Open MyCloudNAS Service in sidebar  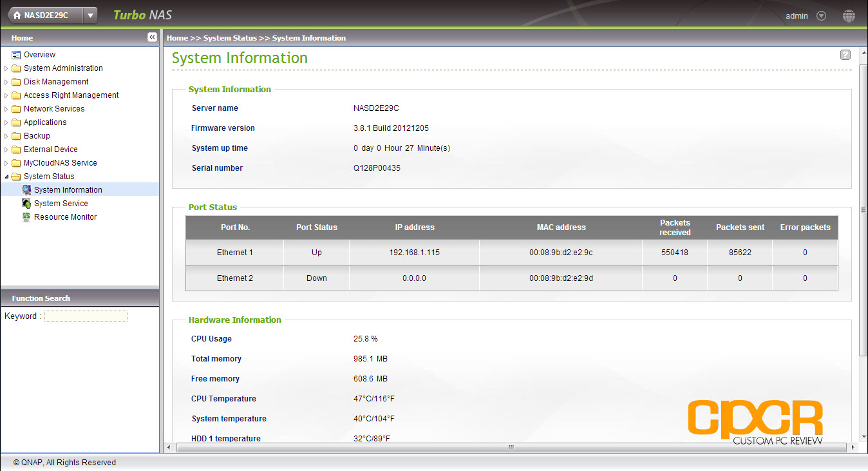coord(60,163)
